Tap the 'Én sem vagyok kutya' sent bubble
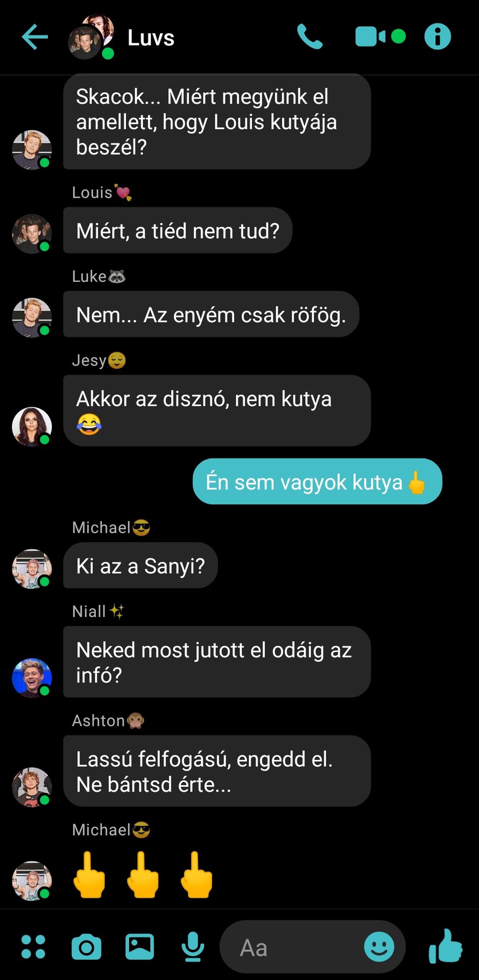 click(x=317, y=481)
